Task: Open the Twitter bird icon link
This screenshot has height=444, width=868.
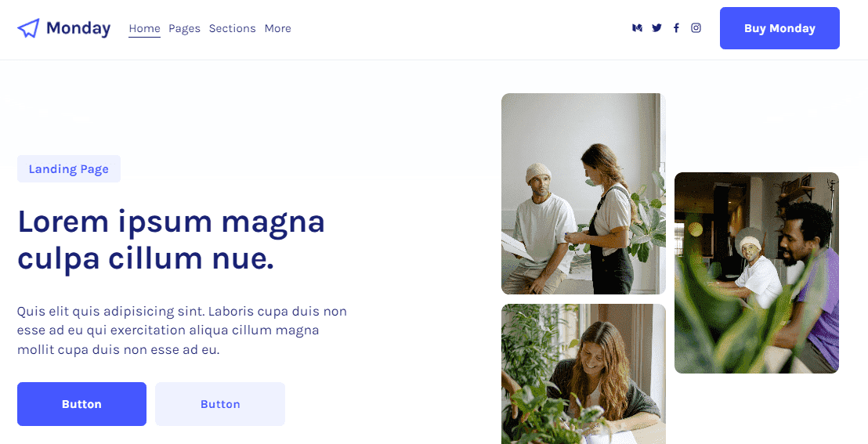Action: coord(656,28)
